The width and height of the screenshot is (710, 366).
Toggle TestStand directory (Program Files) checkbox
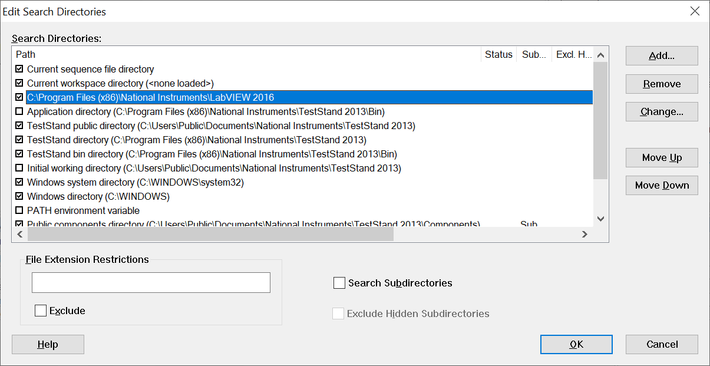[19, 140]
